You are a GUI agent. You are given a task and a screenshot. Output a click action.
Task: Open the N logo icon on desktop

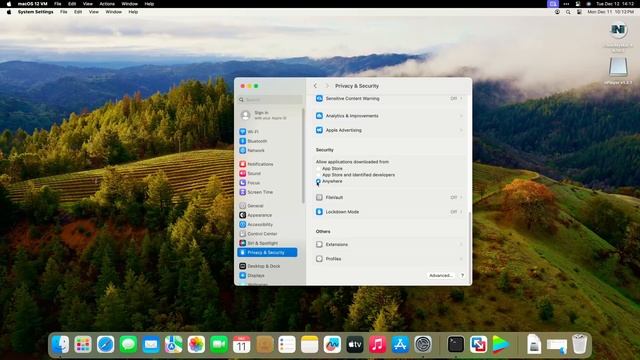(618, 30)
